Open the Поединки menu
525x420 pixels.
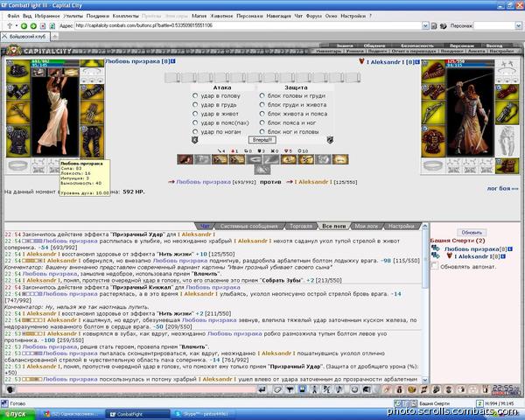click(x=98, y=16)
